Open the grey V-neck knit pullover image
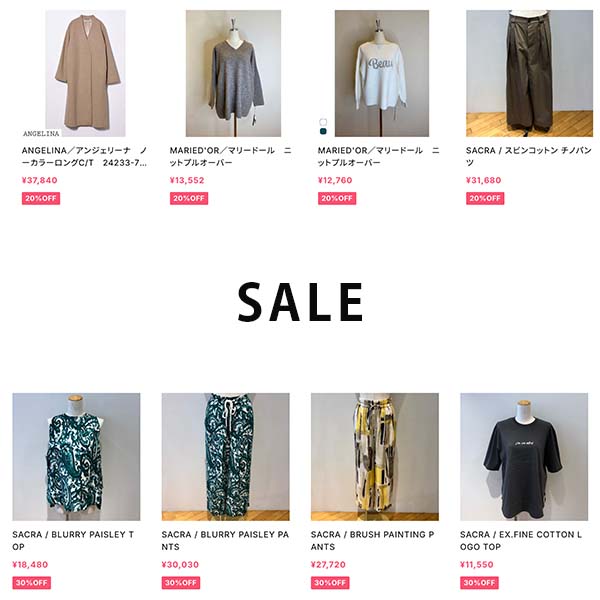Screen dimensions: 600x600 [x=233, y=73]
